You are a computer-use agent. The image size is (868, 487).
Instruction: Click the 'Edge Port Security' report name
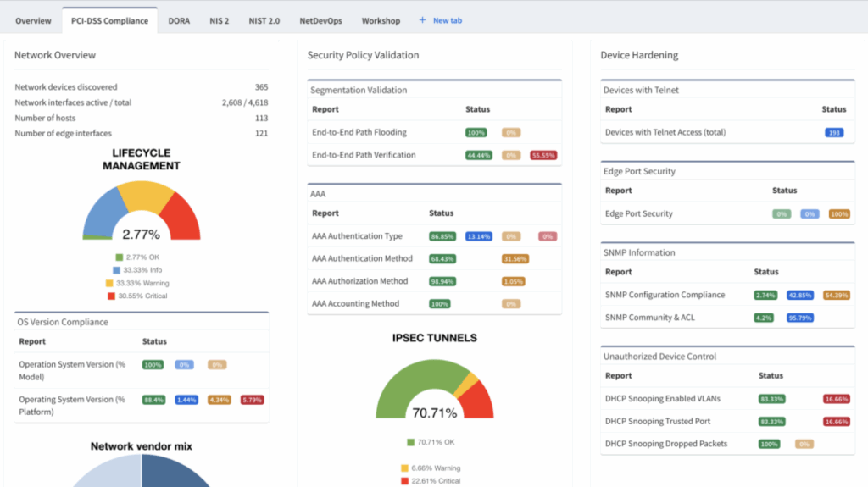pos(639,213)
